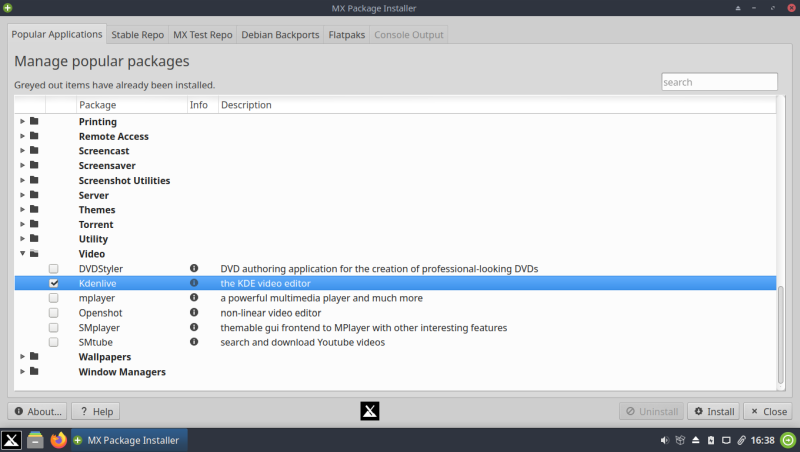This screenshot has width=800, height=452.
Task: Check the DVDStyler checkbox
Action: (x=54, y=268)
